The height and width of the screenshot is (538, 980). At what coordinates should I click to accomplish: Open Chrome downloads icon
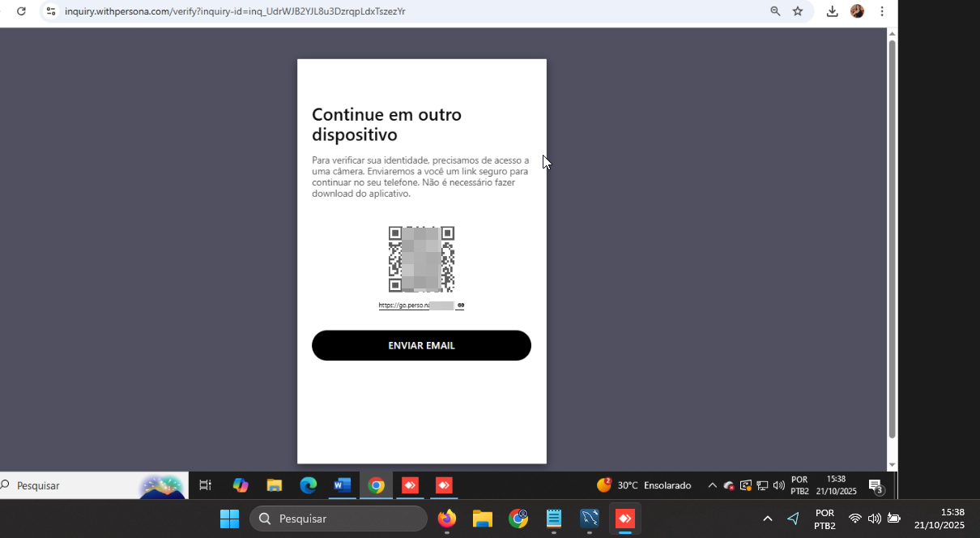832,11
